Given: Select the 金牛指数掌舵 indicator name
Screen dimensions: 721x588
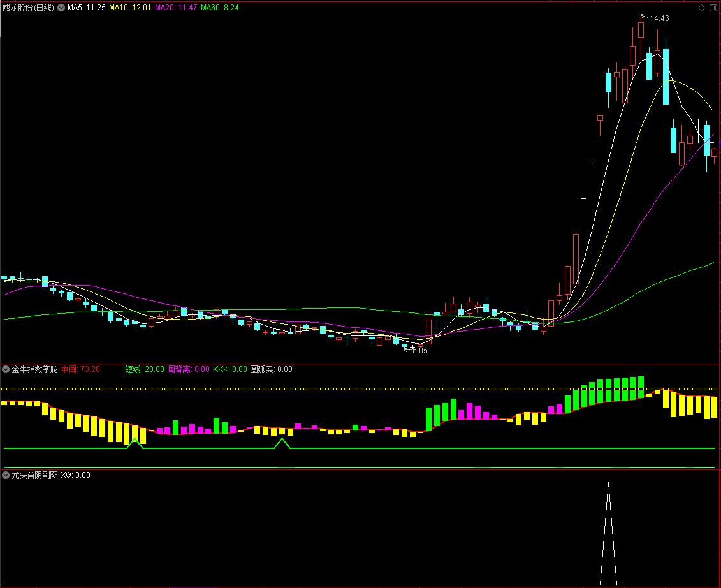Looking at the screenshot, I should [x=35, y=369].
